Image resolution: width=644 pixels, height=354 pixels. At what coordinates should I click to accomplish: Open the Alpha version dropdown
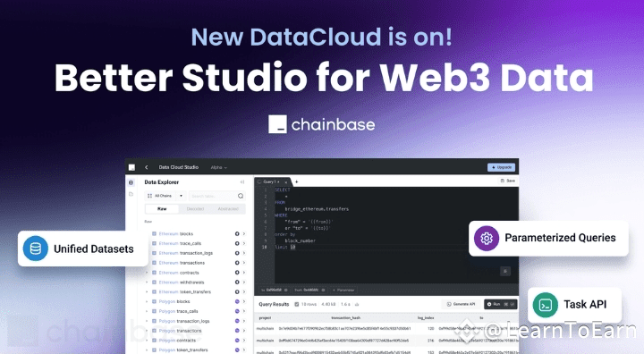click(218, 167)
